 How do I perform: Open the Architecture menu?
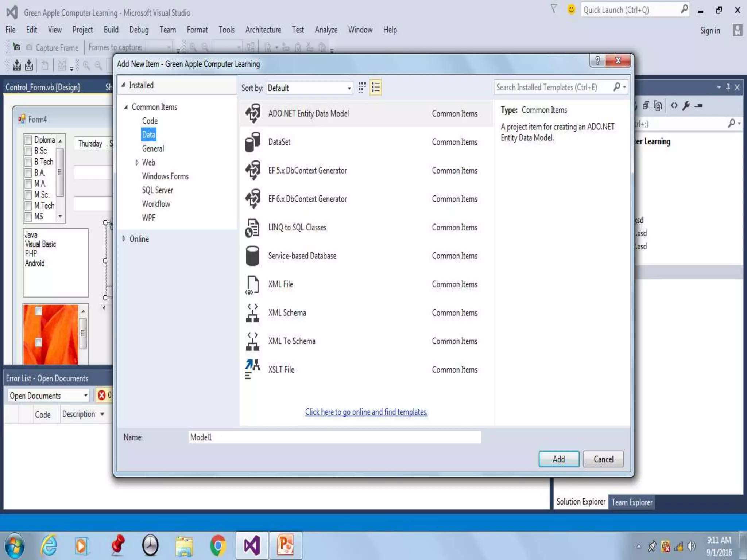[x=263, y=30]
